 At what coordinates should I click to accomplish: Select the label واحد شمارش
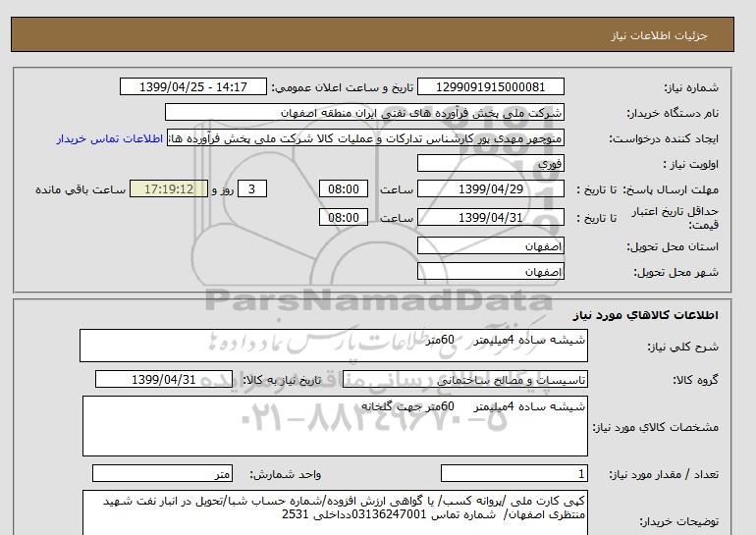point(285,474)
